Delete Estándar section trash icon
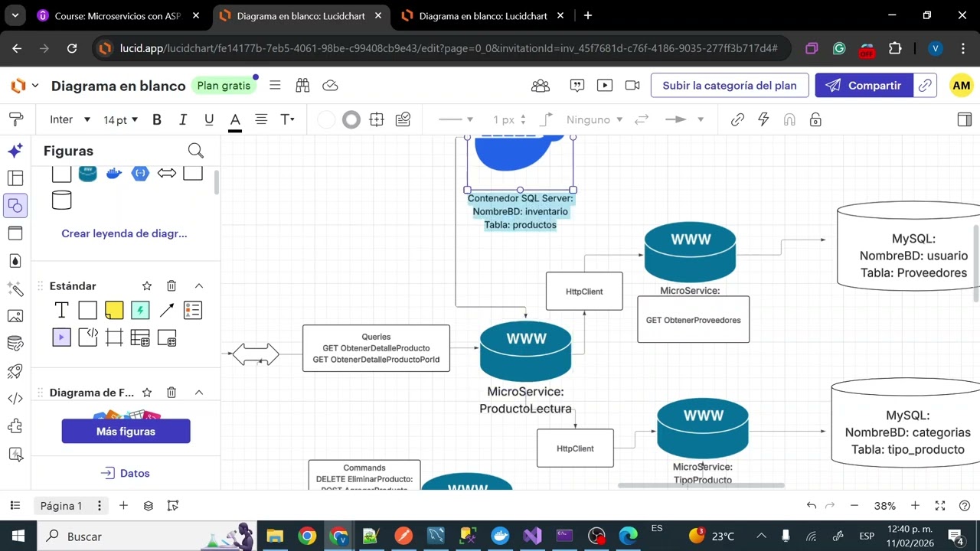This screenshot has height=551, width=980. (x=171, y=285)
